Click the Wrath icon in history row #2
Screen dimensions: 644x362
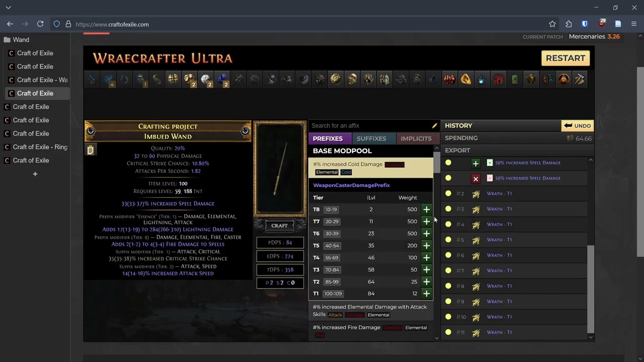[476, 194]
